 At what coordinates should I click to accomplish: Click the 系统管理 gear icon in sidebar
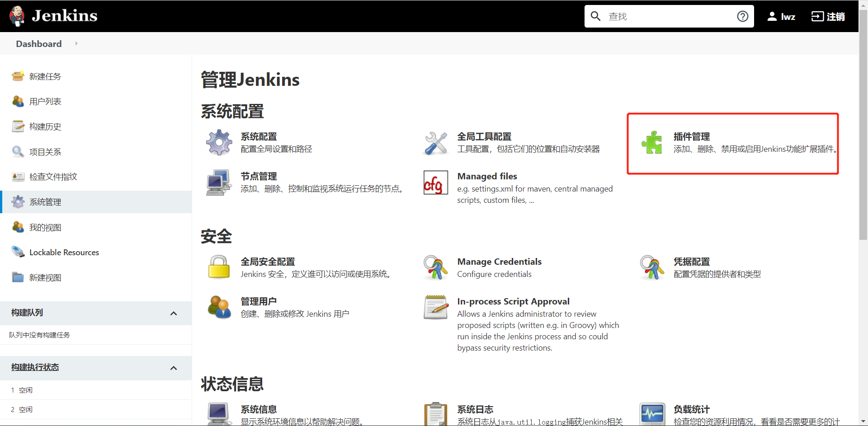click(x=18, y=202)
